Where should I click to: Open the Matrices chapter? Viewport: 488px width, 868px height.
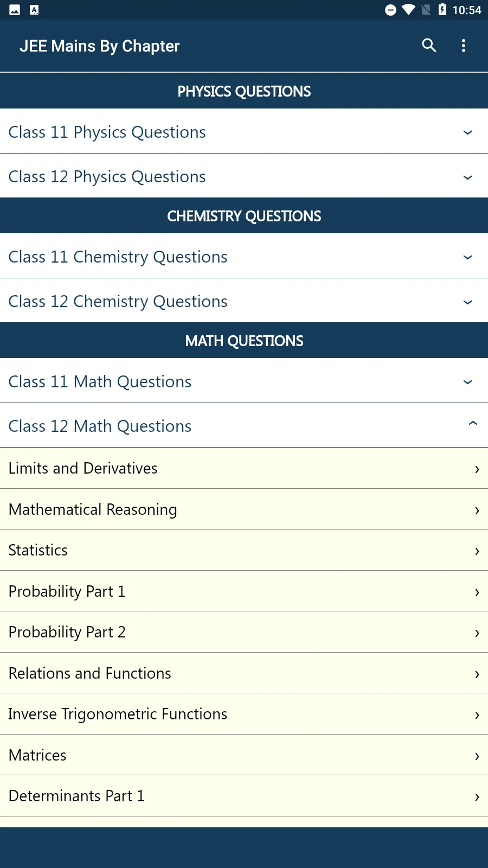pyautogui.click(x=244, y=755)
